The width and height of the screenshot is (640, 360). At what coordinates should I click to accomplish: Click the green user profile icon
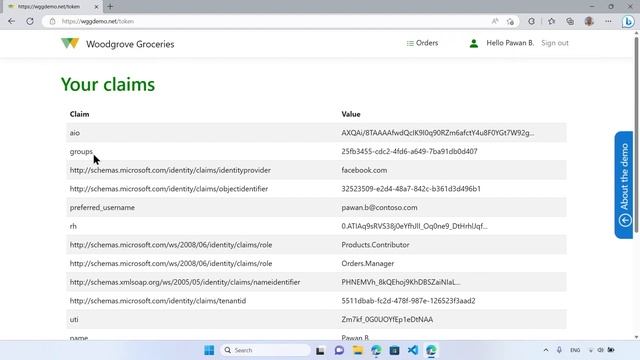(x=473, y=43)
